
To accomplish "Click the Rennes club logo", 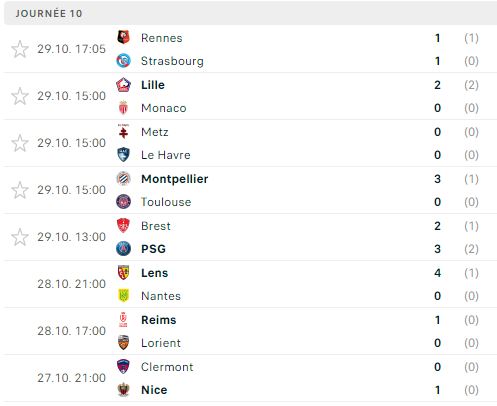I will (123, 37).
